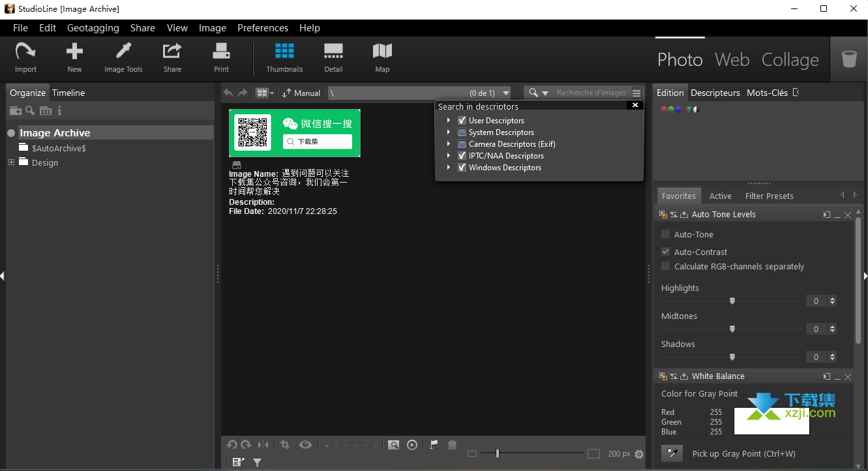Expand IPTC/NAA Descriptors arrow
The image size is (868, 471).
tap(449, 155)
